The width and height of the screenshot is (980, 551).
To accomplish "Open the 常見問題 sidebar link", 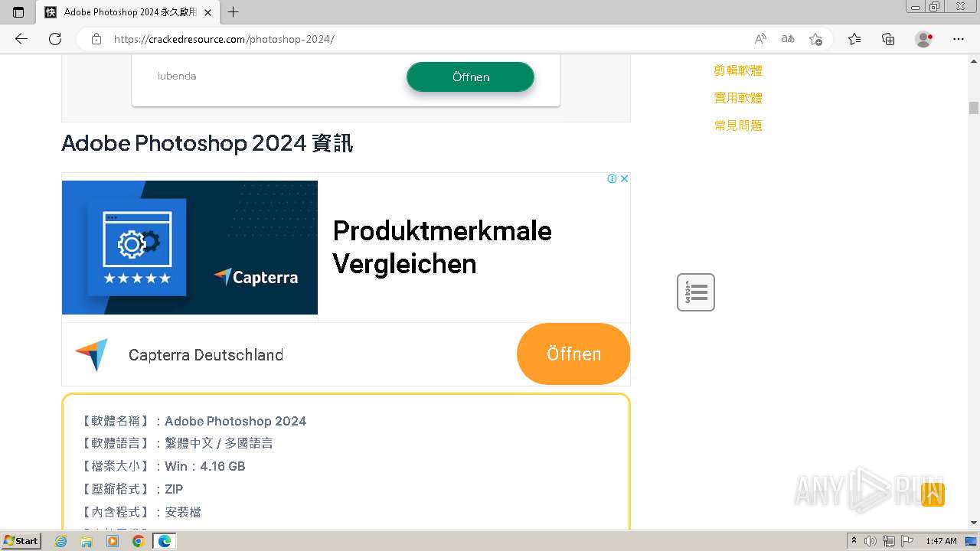I will point(738,126).
